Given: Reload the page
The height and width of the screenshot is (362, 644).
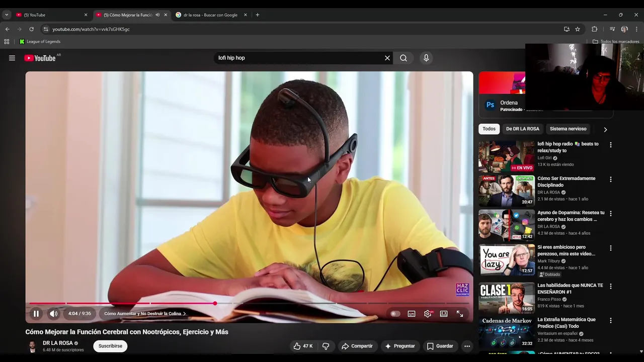Looking at the screenshot, I should (31, 29).
